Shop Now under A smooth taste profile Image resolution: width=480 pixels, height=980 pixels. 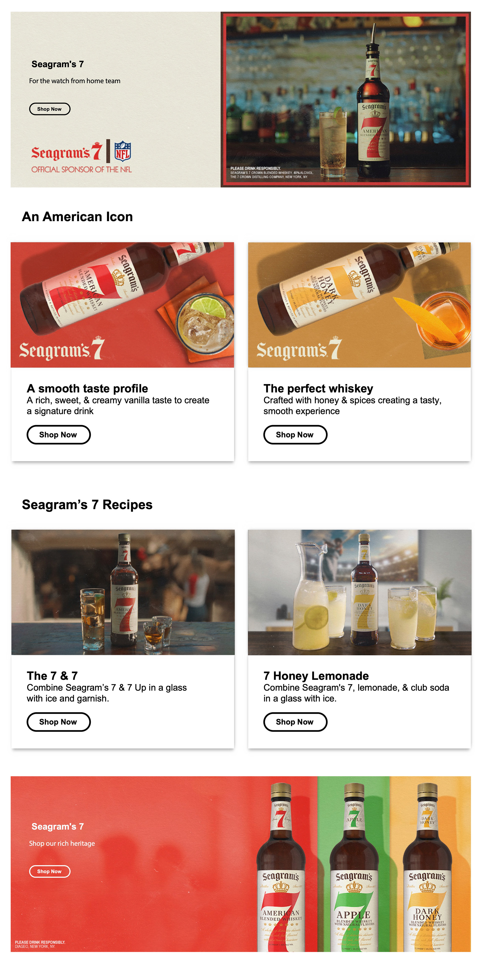click(x=58, y=434)
